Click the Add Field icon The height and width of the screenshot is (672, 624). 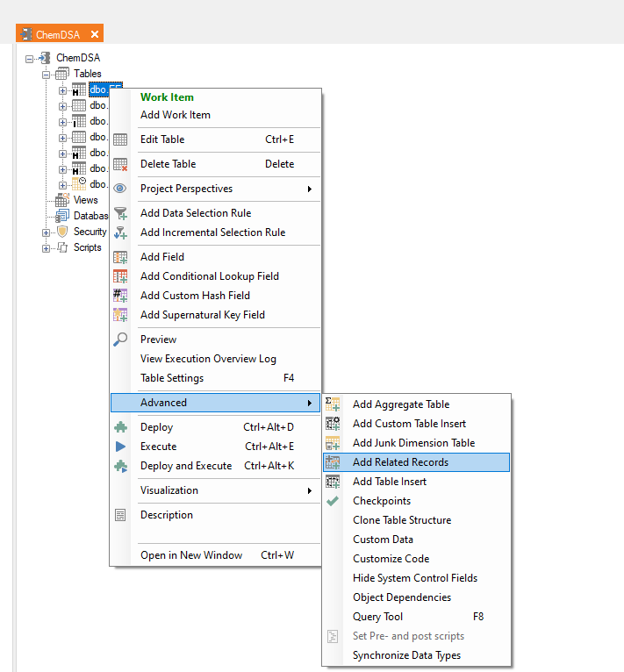[120, 257]
